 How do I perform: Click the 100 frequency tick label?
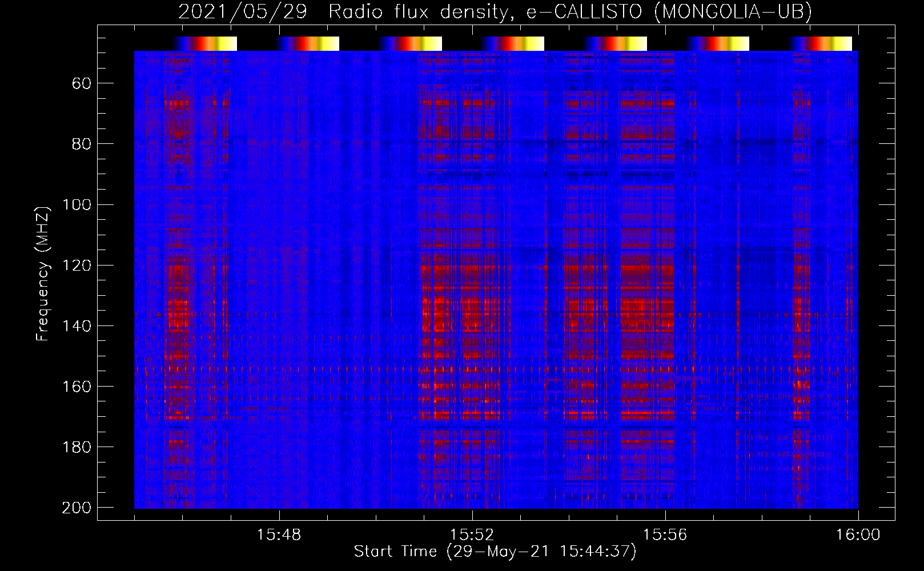(77, 205)
